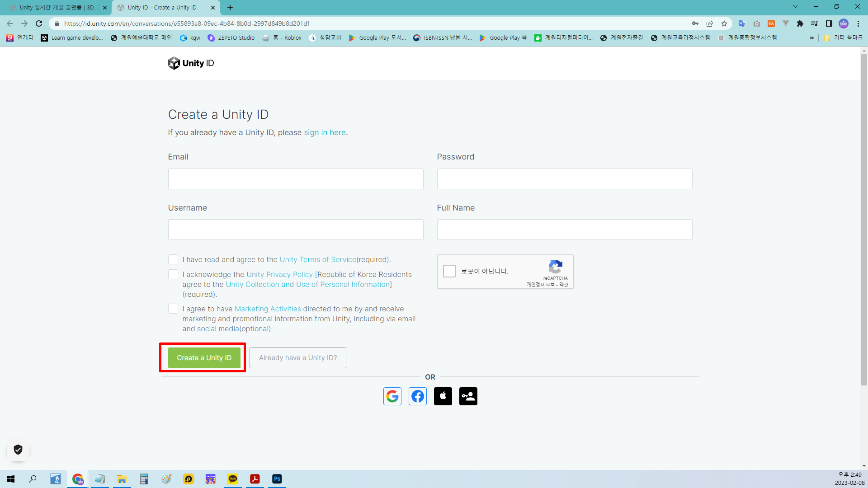
Task: Check the Unity Terms of Service agreement box
Action: coord(173,259)
